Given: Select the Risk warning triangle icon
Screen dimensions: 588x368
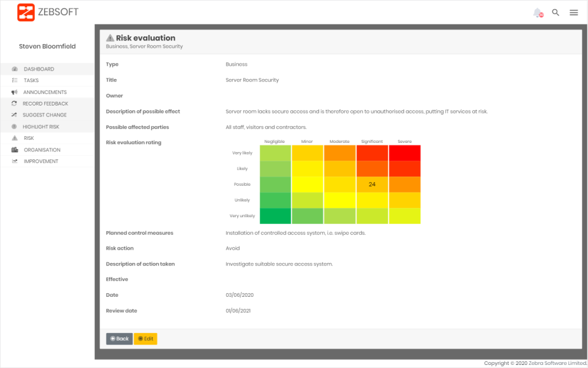Looking at the screenshot, I should pyautogui.click(x=15, y=138).
